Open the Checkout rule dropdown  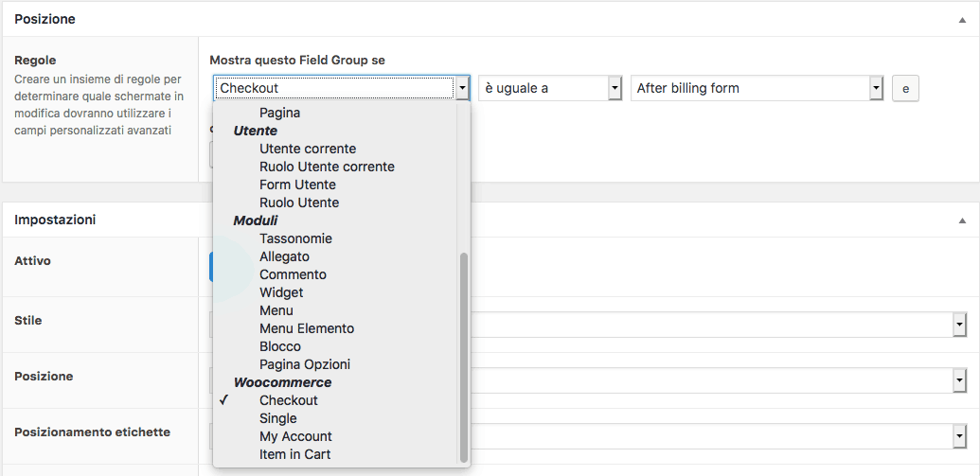pyautogui.click(x=341, y=88)
